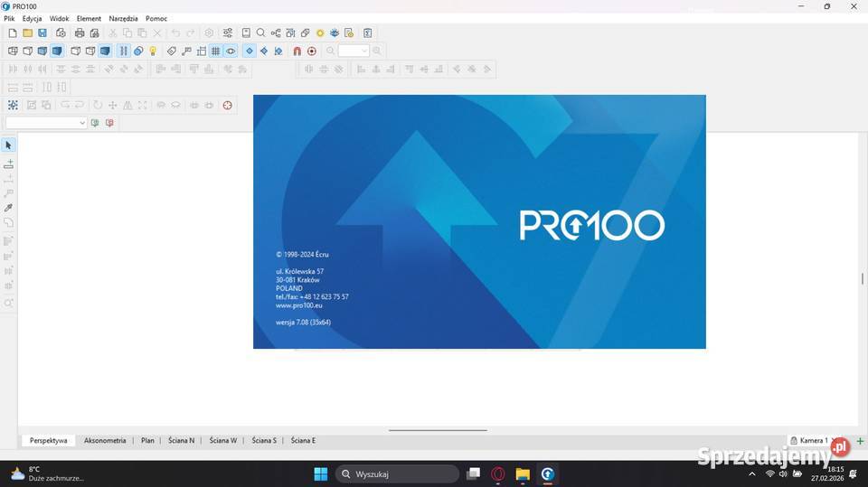Image resolution: width=868 pixels, height=487 pixels.
Task: Open the Edycja menu
Action: (x=33, y=18)
